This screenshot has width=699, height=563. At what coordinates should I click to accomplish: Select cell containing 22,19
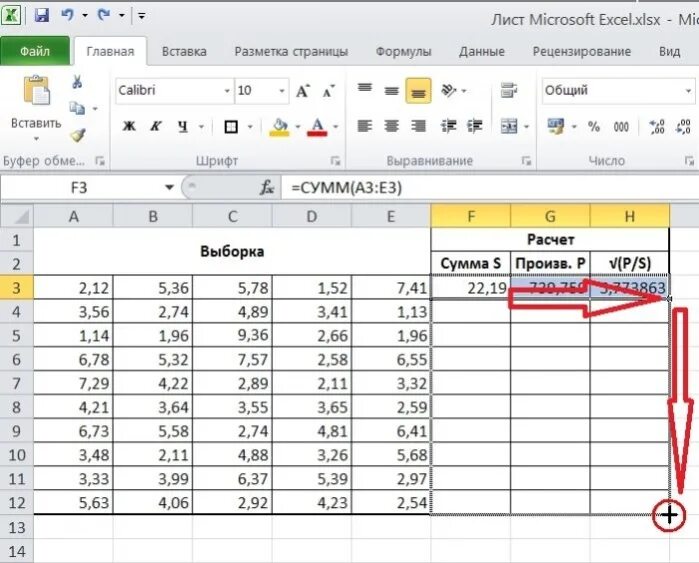tap(470, 288)
